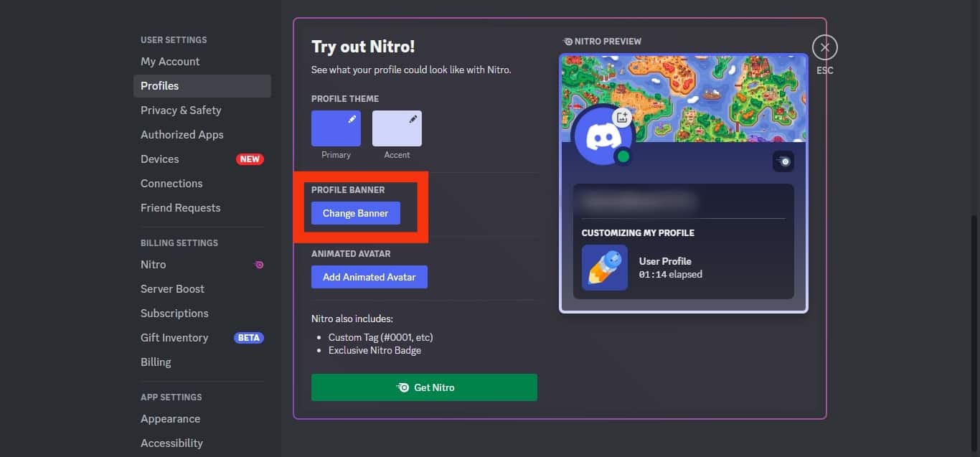Click the Get Nitro button

pyautogui.click(x=424, y=387)
